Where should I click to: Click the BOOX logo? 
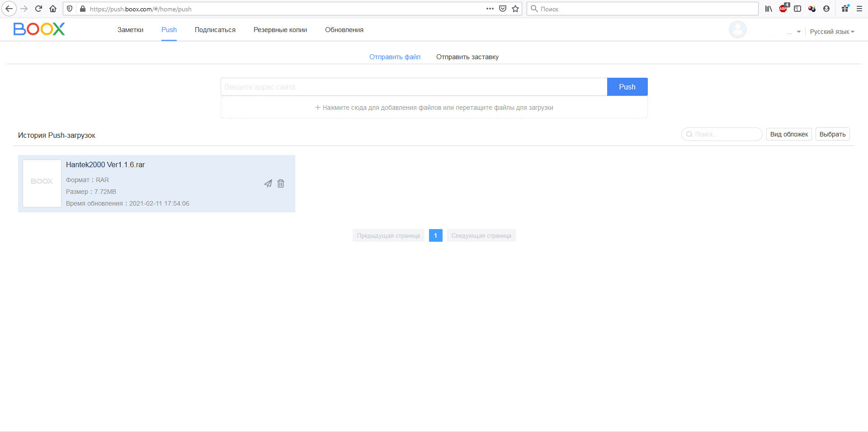click(39, 29)
